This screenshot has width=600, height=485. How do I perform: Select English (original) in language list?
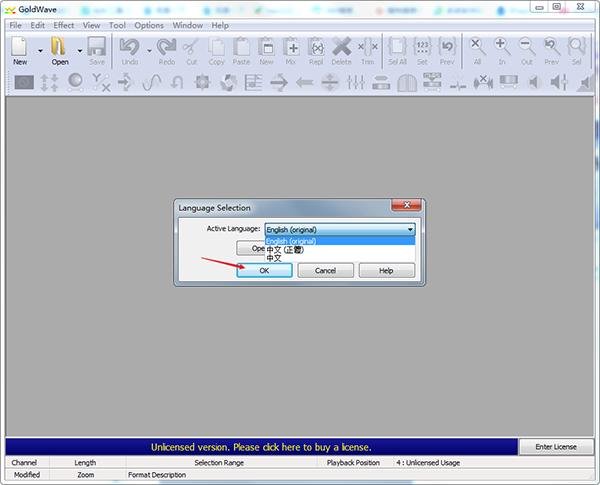point(340,241)
